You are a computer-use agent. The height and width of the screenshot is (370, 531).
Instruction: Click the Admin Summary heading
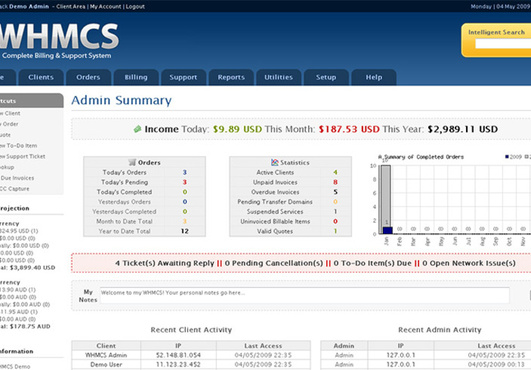(122, 100)
